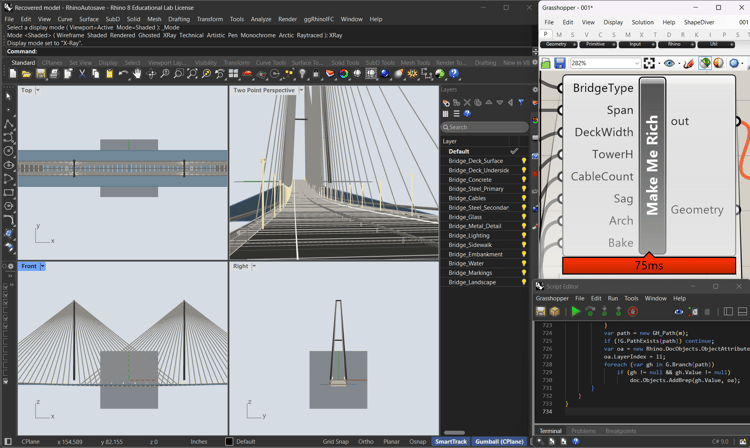Toggle Bridge_Cables layer bulb visibility

point(523,198)
